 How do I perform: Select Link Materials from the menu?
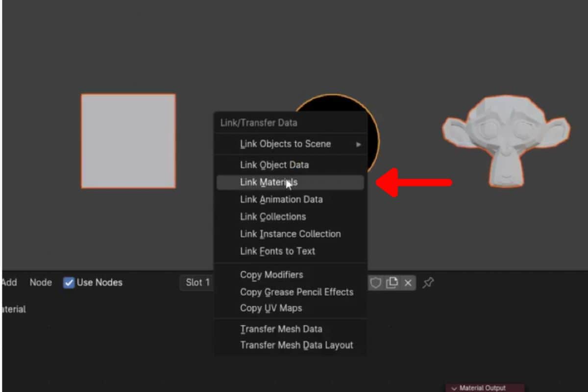(x=269, y=182)
